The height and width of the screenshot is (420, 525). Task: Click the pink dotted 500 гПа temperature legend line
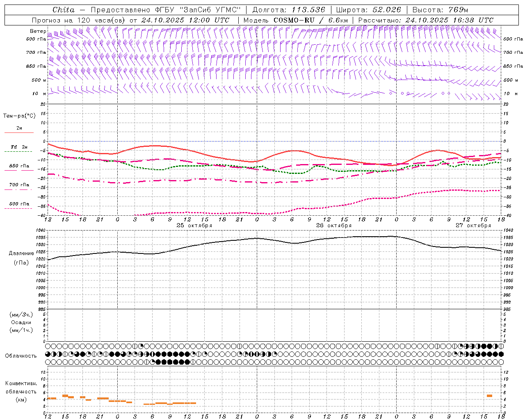point(18,208)
